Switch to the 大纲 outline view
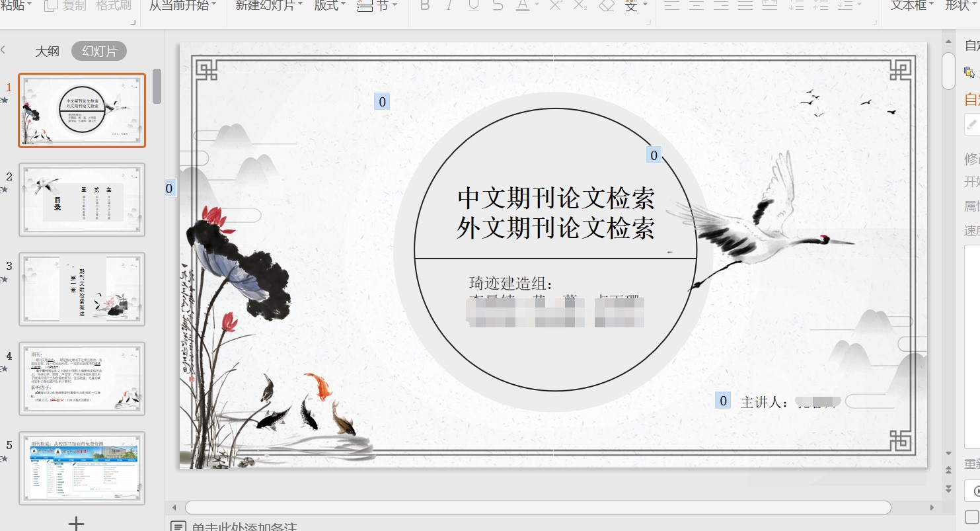Image resolution: width=980 pixels, height=531 pixels. tap(47, 51)
